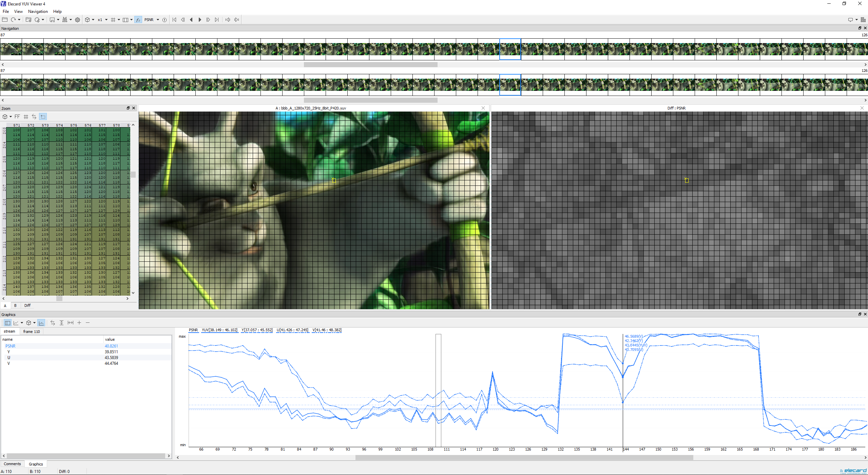This screenshot has height=475, width=868.
Task: Select the Play playback control
Action: (x=199, y=20)
